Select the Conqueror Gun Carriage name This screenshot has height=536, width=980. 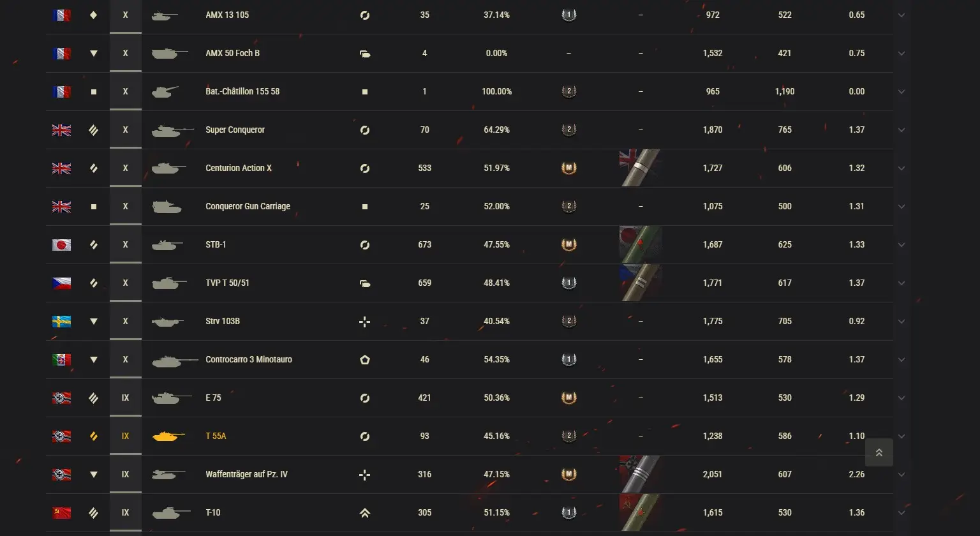click(248, 206)
